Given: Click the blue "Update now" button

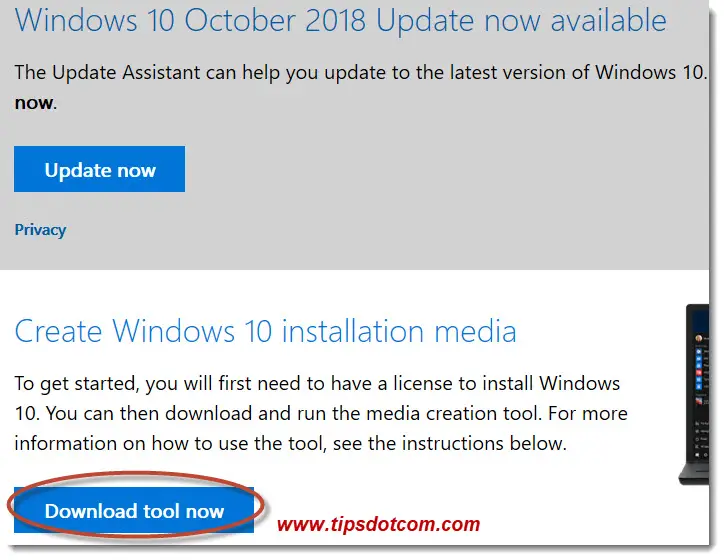Looking at the screenshot, I should click(x=100, y=170).
